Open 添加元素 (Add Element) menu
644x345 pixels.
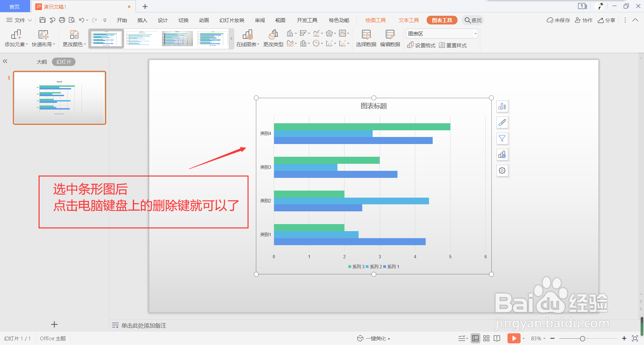click(16, 39)
